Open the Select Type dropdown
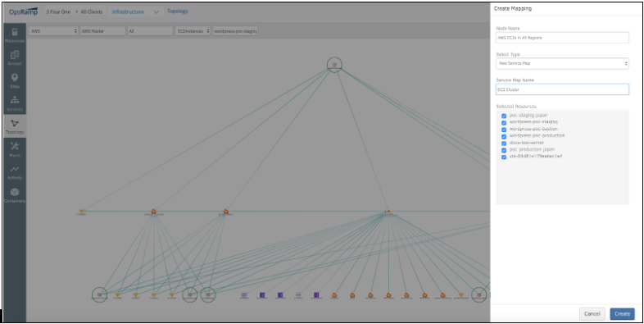The width and height of the screenshot is (644, 324). point(562,63)
